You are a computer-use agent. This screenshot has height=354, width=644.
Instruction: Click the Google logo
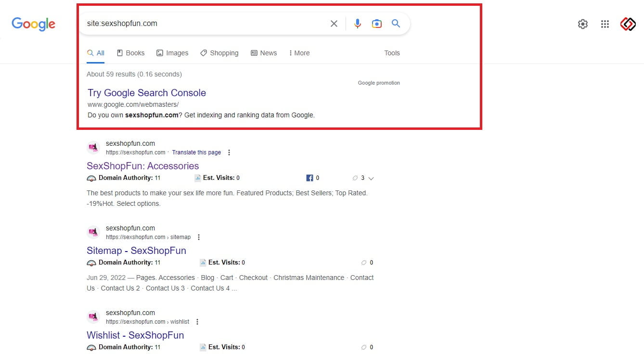[33, 24]
